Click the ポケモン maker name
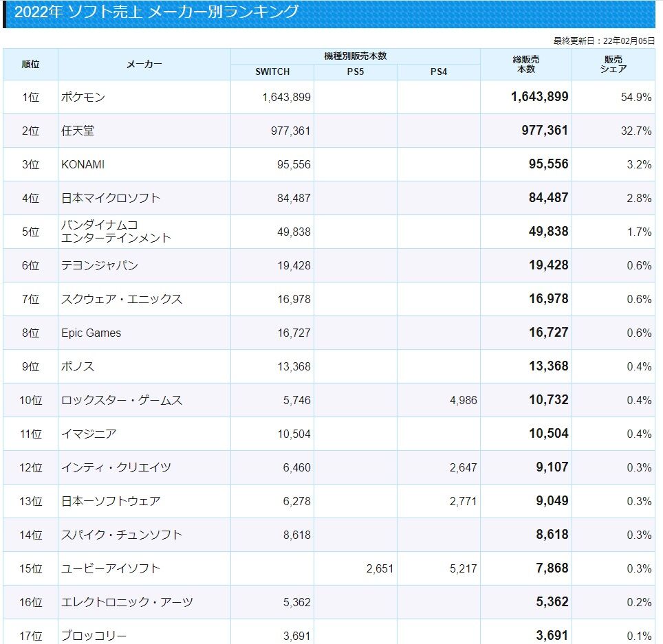Screen dimensions: 663x644 click(83, 98)
